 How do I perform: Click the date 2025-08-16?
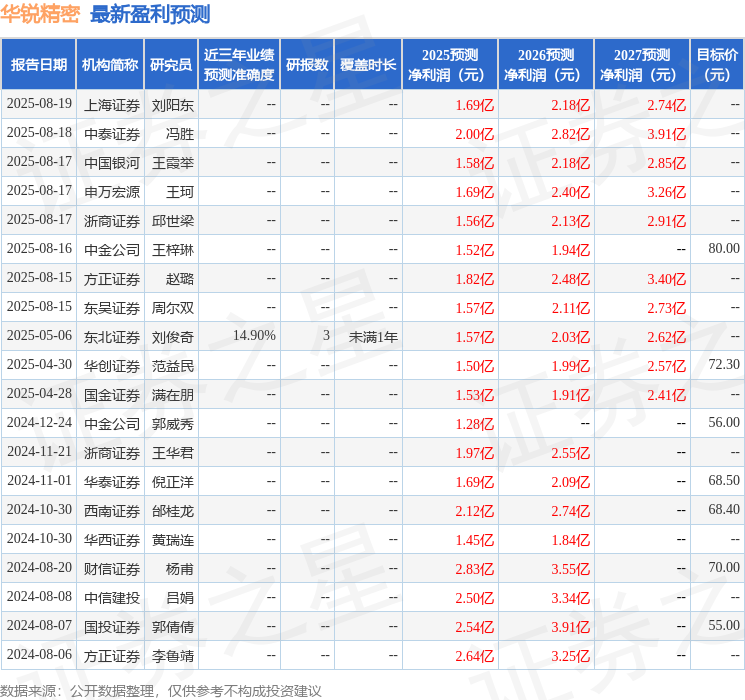(39, 249)
